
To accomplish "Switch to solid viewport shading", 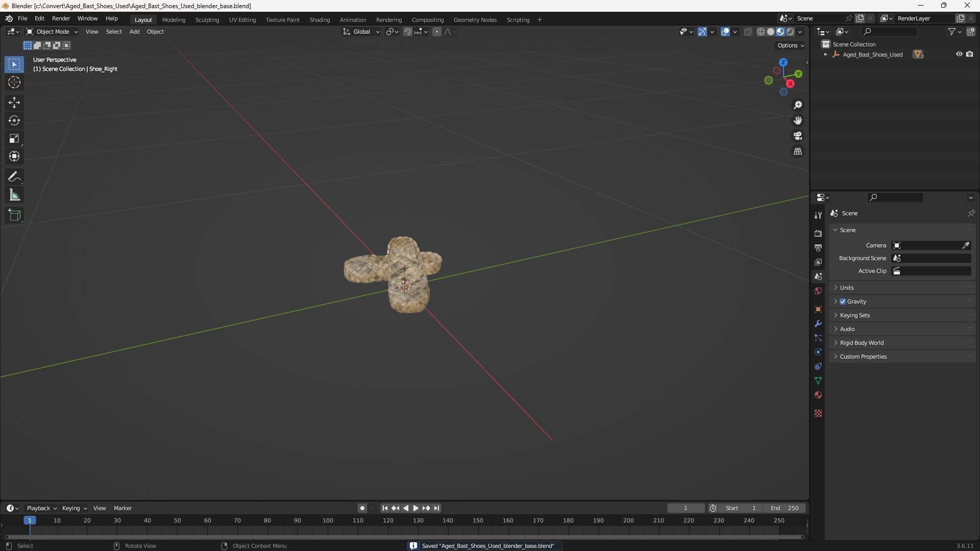I will [771, 32].
